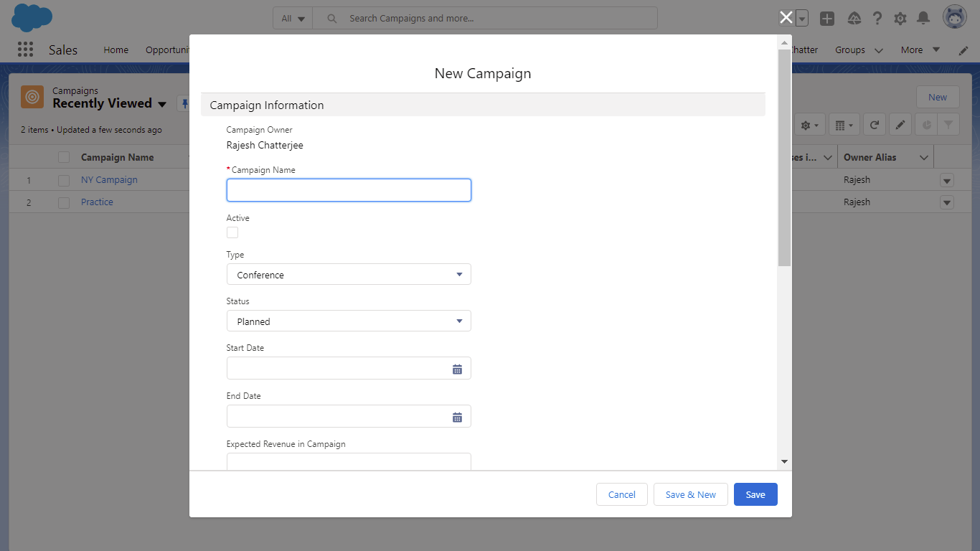The width and height of the screenshot is (980, 551).
Task: Open the search scope All dropdown
Action: pos(293,19)
